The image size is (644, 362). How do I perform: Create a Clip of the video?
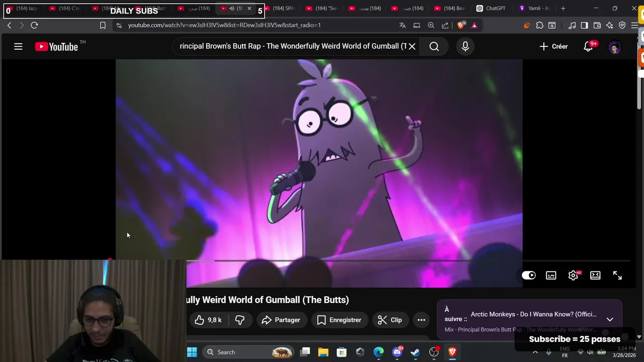click(x=390, y=320)
